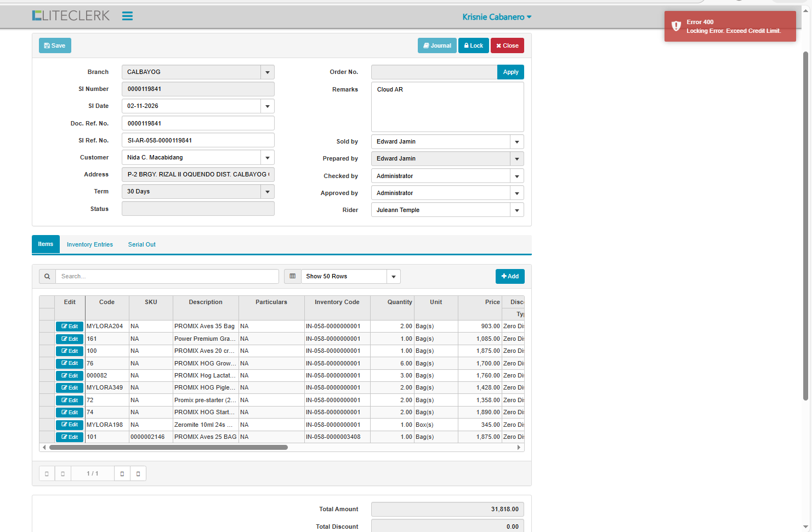This screenshot has height=532, width=812.
Task: Switch to the Inventory Entries tab
Action: [x=90, y=245]
